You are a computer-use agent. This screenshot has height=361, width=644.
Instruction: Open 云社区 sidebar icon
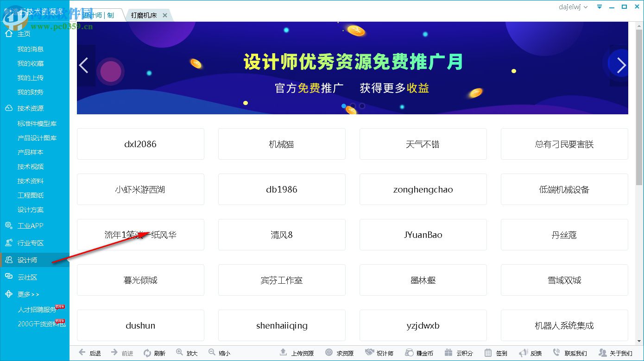click(9, 277)
